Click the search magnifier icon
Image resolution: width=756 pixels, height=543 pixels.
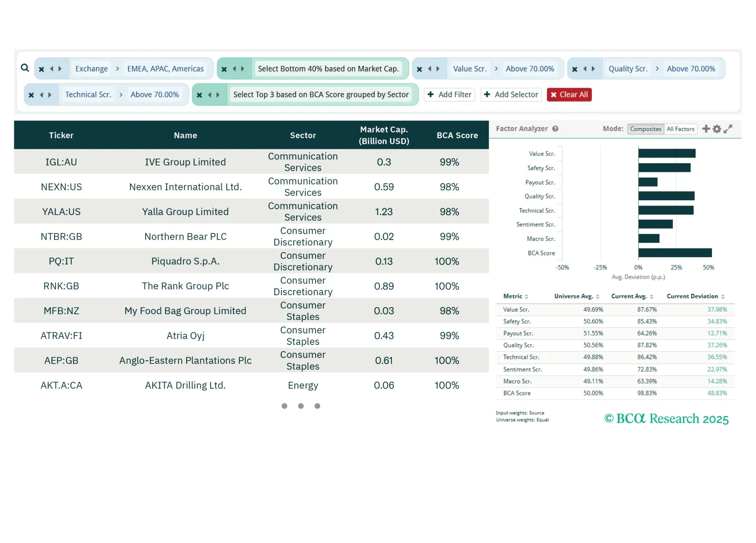pos(25,68)
